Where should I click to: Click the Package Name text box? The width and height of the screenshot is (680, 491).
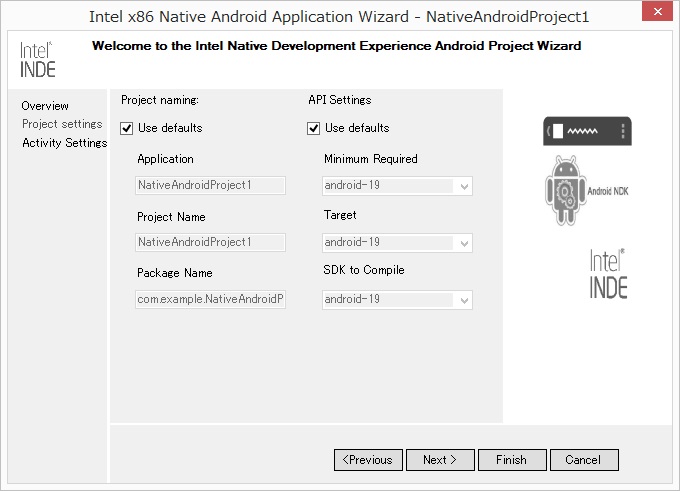211,299
